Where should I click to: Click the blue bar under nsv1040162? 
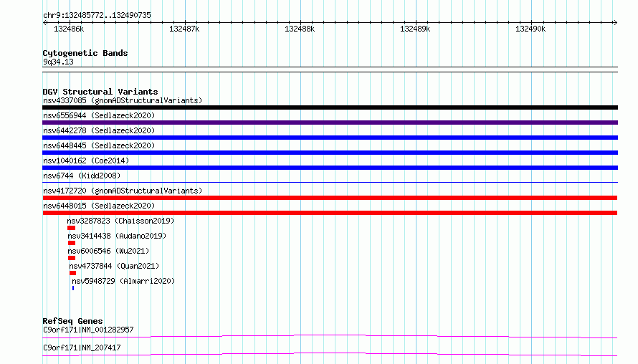click(x=330, y=168)
